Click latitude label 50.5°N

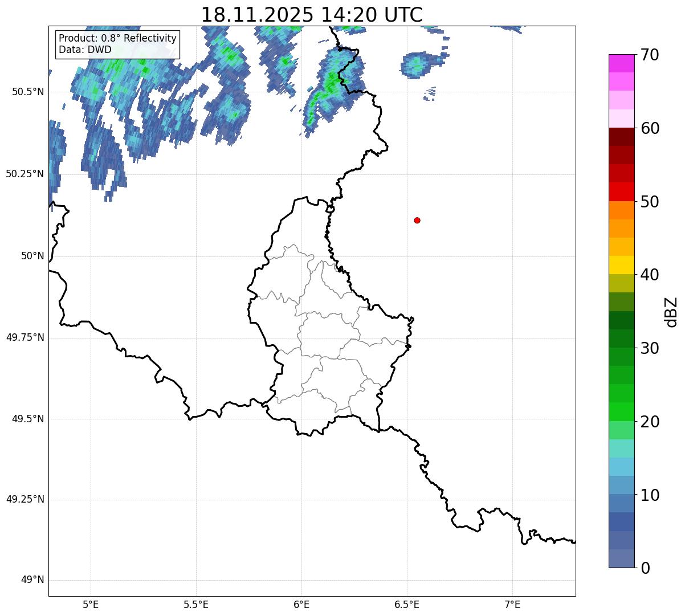(28, 92)
